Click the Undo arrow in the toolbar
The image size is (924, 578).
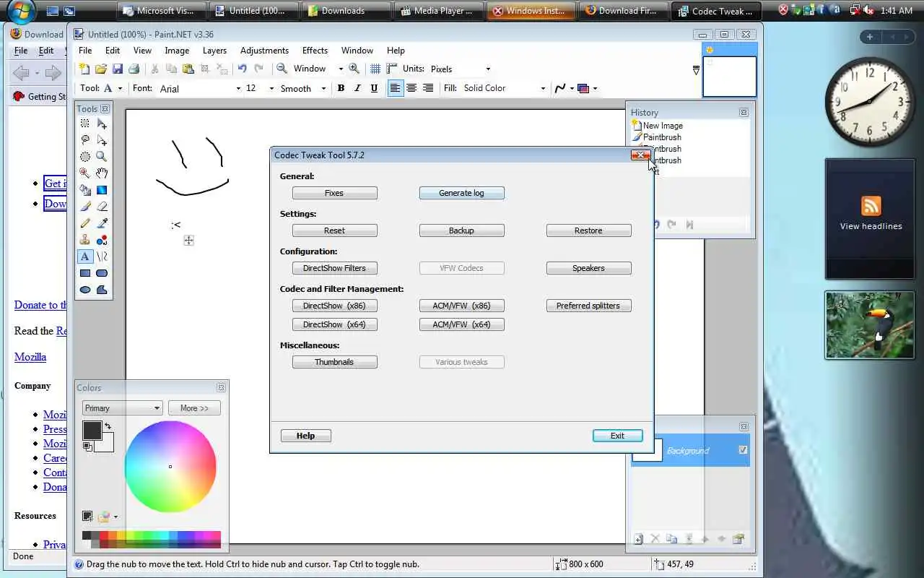point(242,69)
